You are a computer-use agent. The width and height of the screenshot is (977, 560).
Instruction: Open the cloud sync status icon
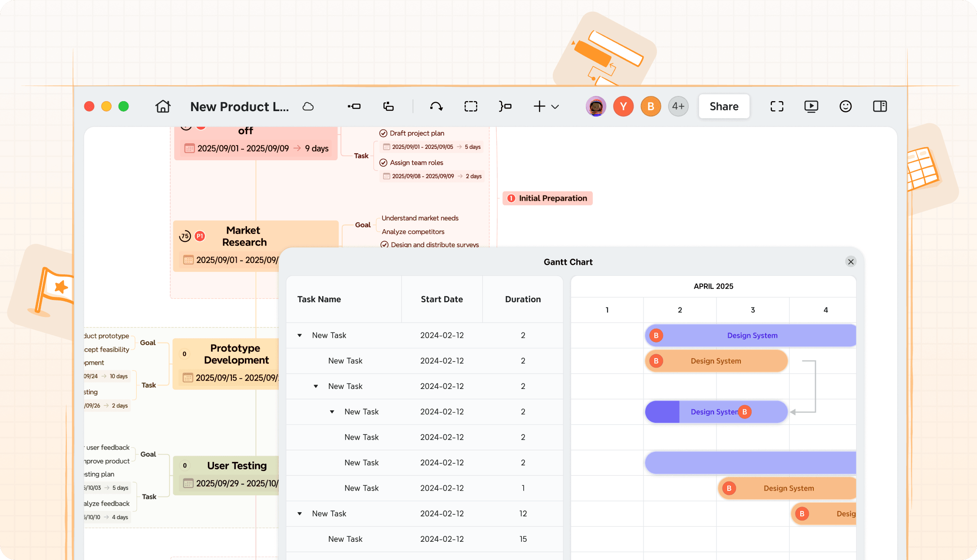(x=308, y=106)
